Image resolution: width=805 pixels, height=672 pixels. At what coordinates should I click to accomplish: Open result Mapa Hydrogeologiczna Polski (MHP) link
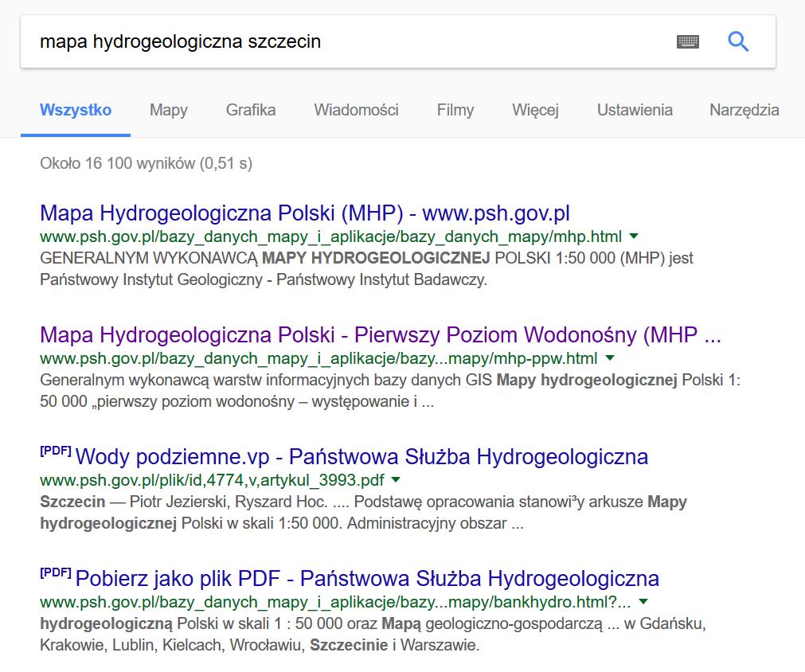(x=305, y=213)
